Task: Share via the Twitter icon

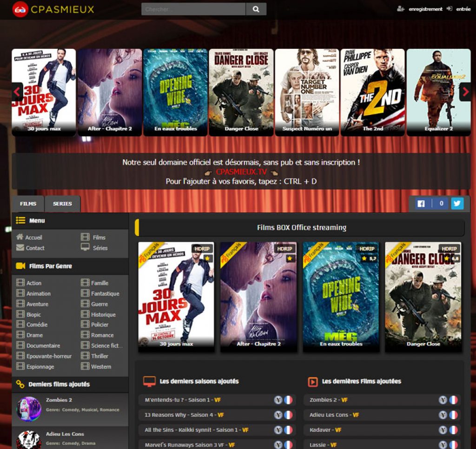Action: (457, 204)
